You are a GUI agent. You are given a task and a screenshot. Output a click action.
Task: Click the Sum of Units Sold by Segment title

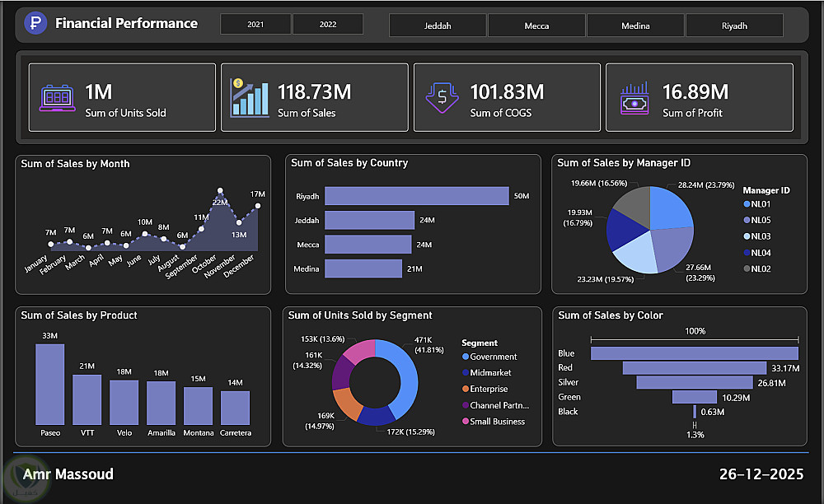360,315
